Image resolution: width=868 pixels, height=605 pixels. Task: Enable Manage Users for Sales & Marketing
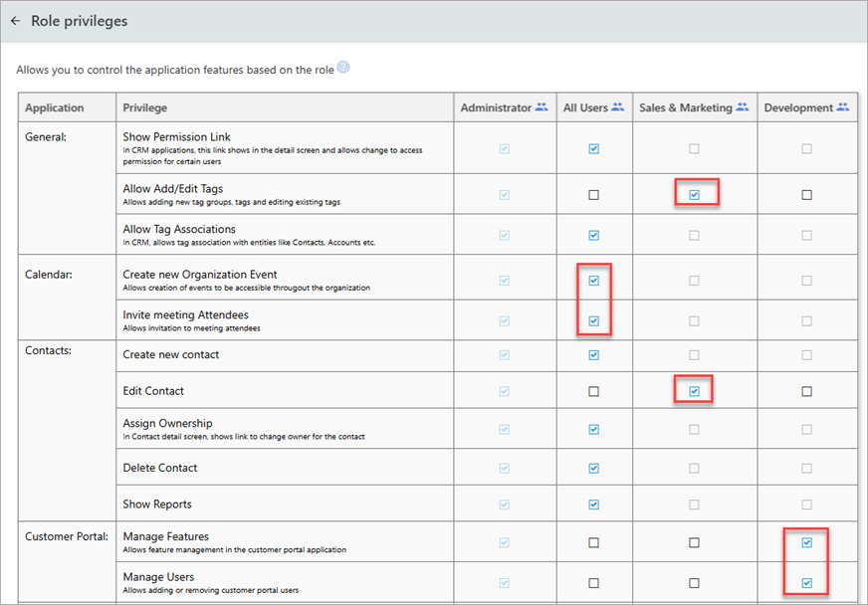coord(694,583)
